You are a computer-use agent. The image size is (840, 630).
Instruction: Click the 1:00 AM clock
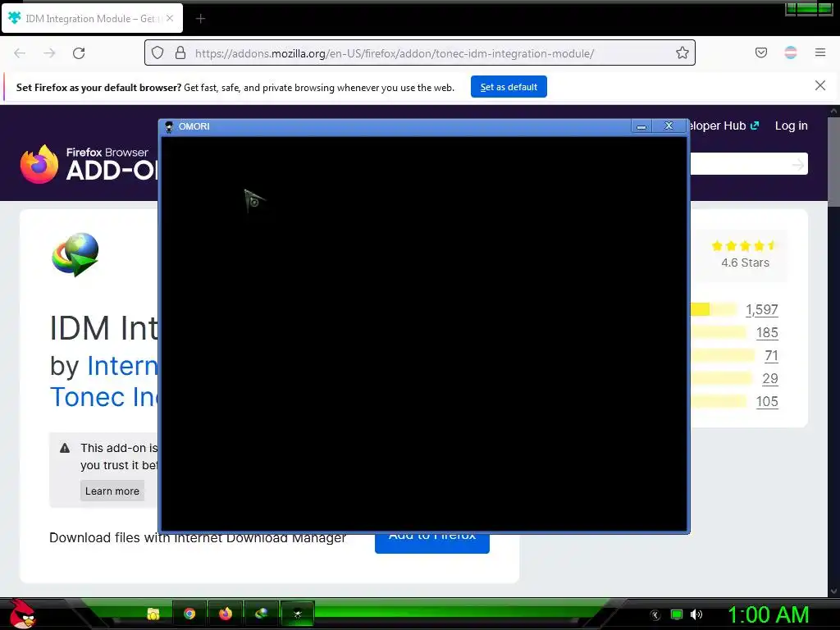pyautogui.click(x=768, y=615)
